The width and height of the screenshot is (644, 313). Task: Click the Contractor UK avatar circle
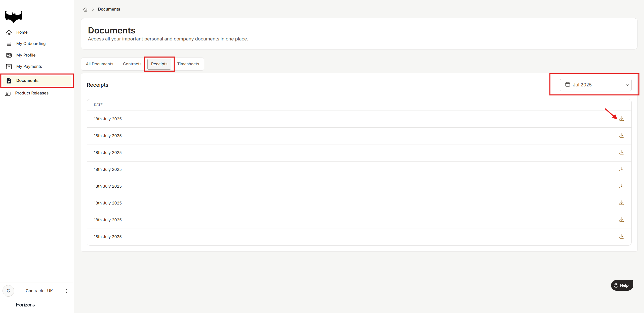(8, 291)
